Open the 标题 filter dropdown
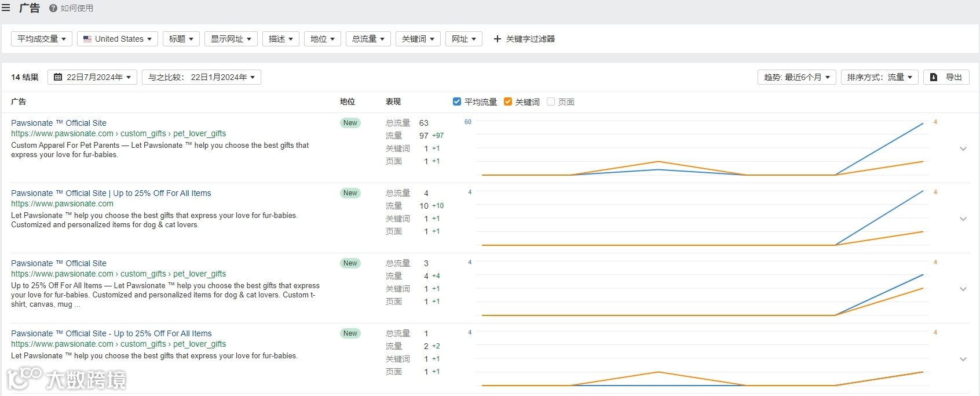The width and height of the screenshot is (980, 396). [181, 39]
